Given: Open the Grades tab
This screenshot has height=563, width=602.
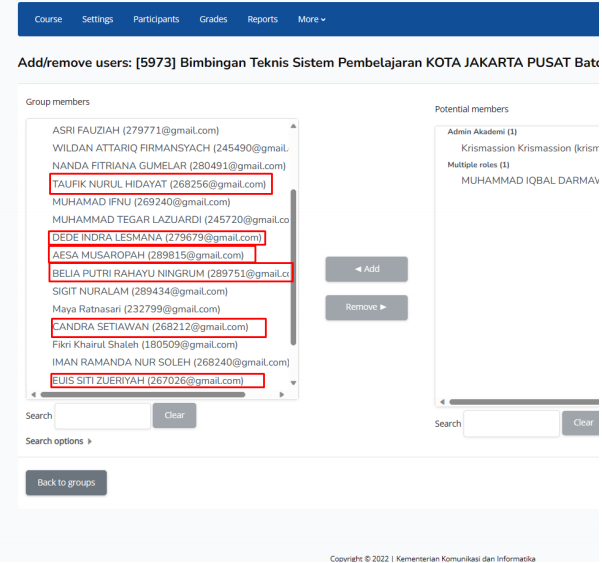Looking at the screenshot, I should (x=213, y=19).
